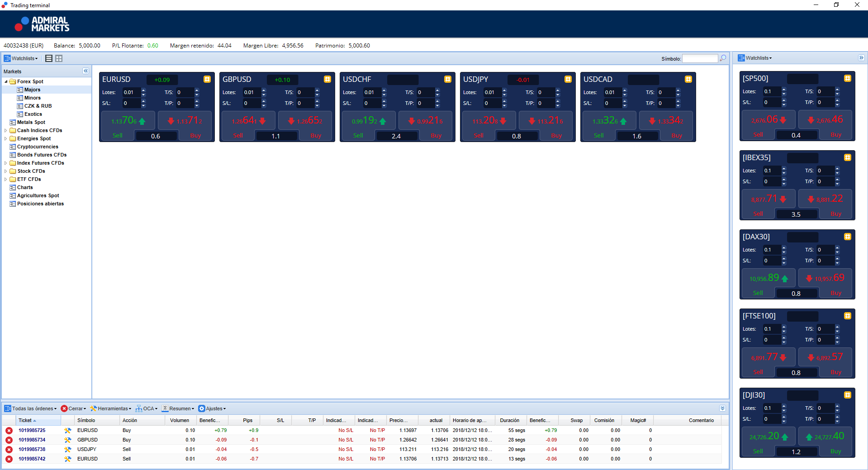Switch watchlist to list view icon
The image size is (868, 470).
[x=49, y=58]
